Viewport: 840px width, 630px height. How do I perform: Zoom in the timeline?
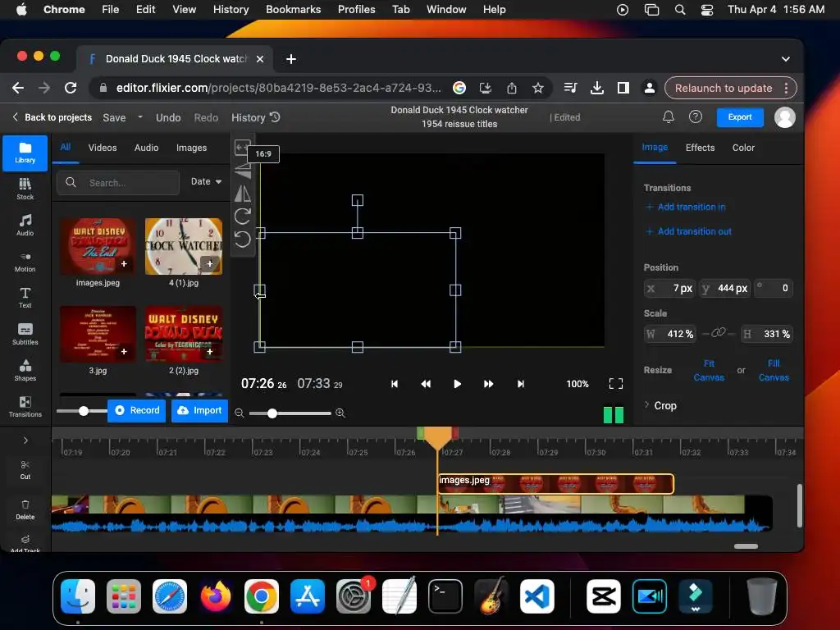pos(340,413)
